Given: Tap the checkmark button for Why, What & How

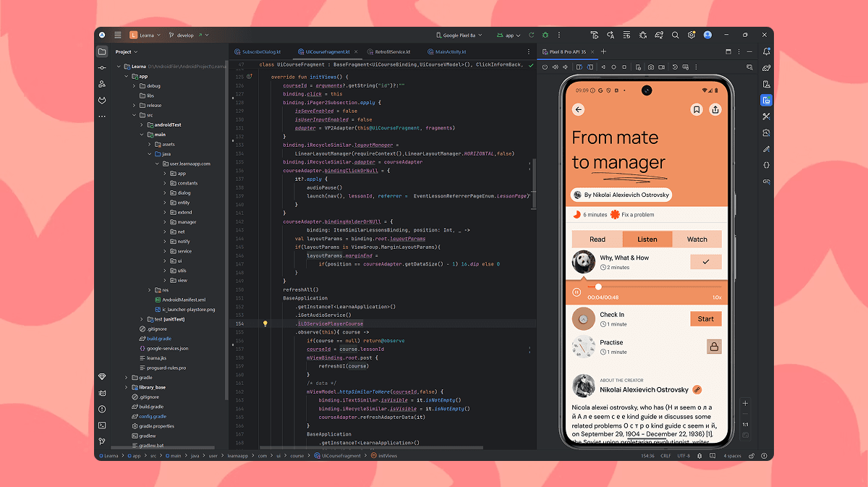Looking at the screenshot, I should [706, 262].
